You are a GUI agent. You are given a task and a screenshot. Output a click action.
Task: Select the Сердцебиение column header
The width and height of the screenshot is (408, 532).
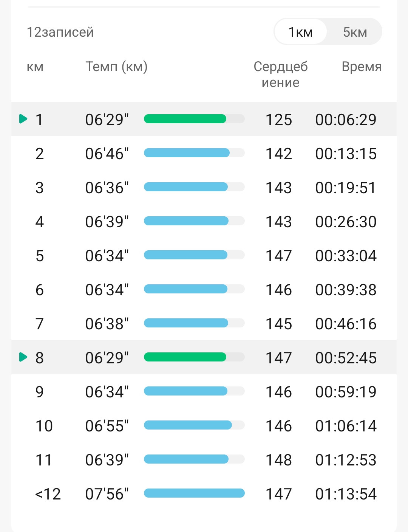(280, 74)
